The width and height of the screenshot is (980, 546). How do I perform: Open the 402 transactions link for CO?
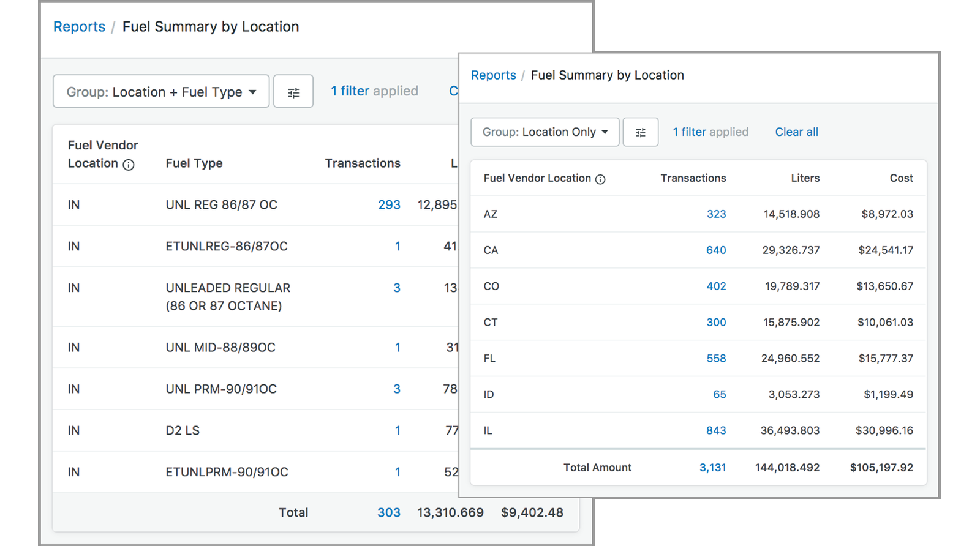(716, 286)
